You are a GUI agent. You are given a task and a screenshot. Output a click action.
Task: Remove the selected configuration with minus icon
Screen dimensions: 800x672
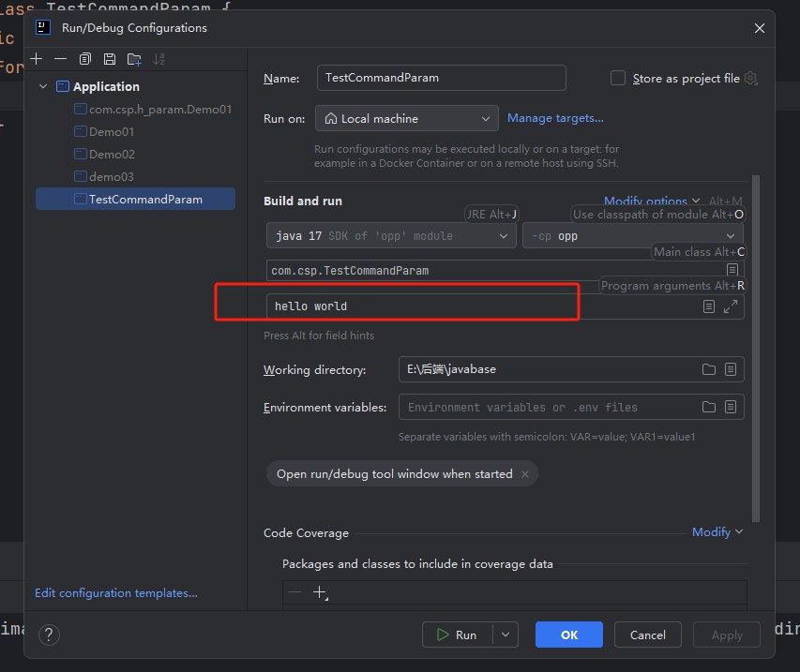coord(61,58)
